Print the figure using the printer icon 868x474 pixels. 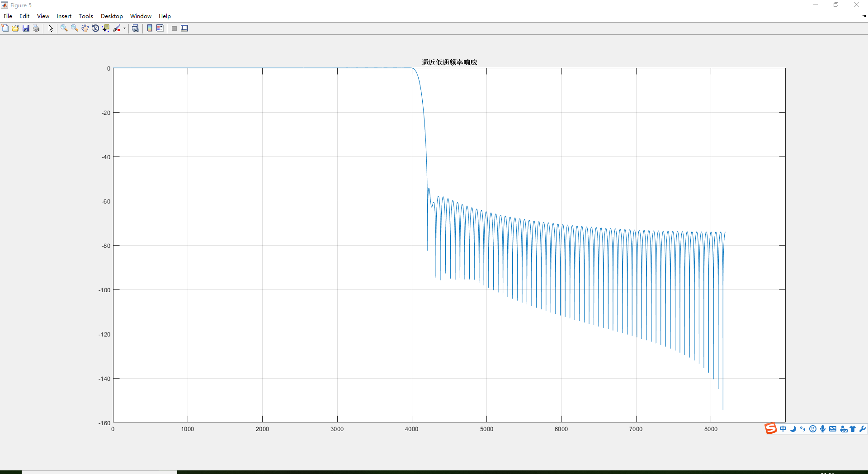36,28
